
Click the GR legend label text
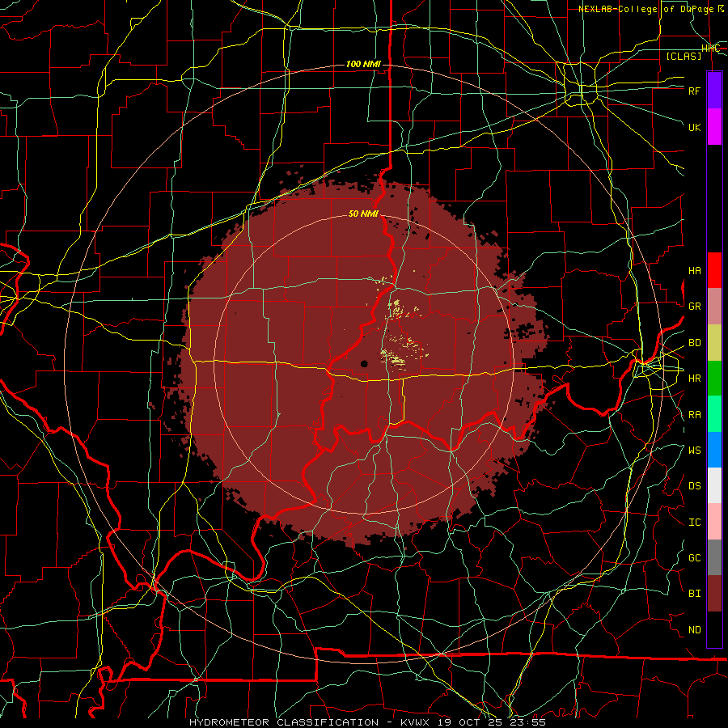pos(694,307)
